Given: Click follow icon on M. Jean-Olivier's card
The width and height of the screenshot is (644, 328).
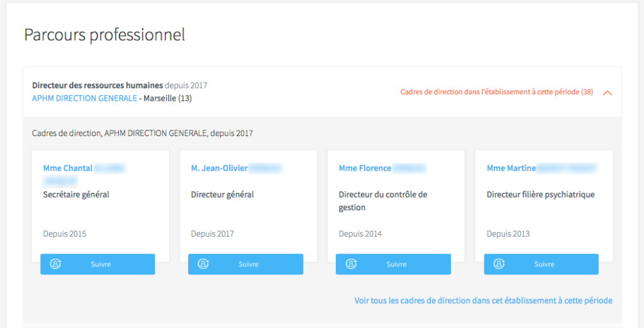Looking at the screenshot, I should 203,264.
